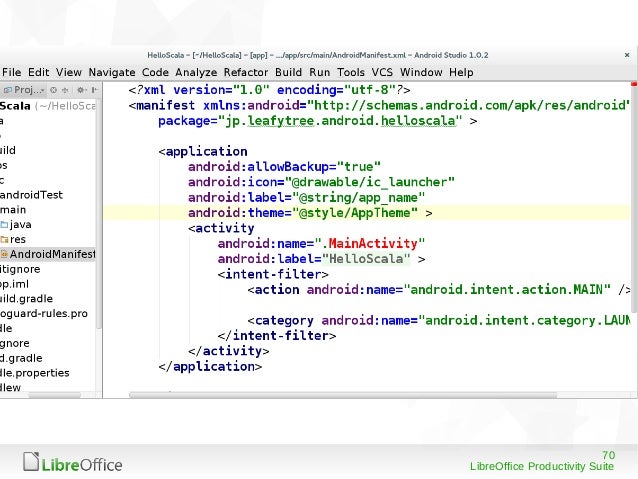This screenshot has width=638, height=479.
Task: Open the Help menu
Action: pyautogui.click(x=461, y=72)
